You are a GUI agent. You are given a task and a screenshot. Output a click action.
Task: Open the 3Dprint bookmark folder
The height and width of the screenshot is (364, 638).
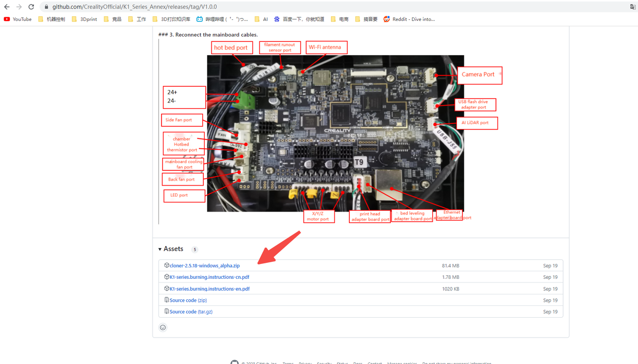point(84,19)
